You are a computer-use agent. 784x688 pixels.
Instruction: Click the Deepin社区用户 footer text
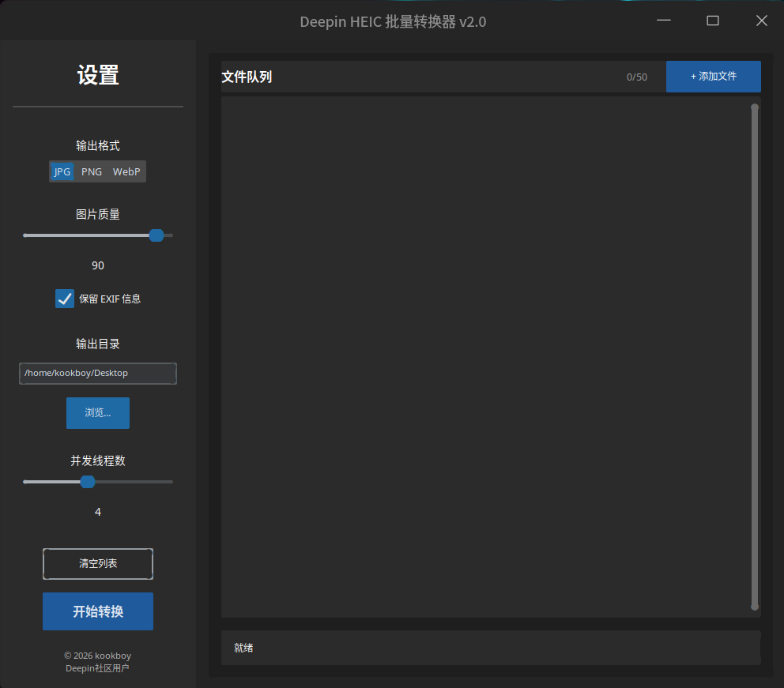97,668
